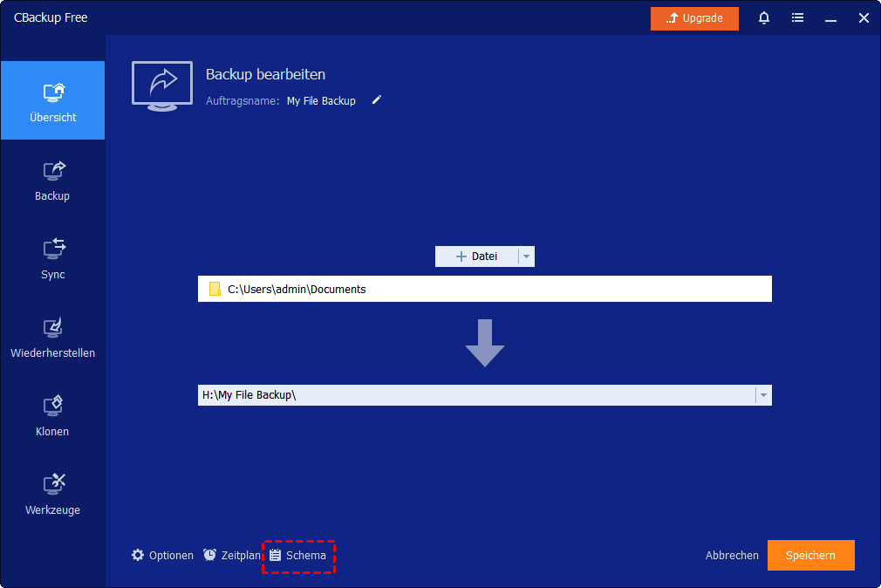Open Zeitplan schedule clock icon
This screenshot has height=588, width=881.
pyautogui.click(x=210, y=555)
